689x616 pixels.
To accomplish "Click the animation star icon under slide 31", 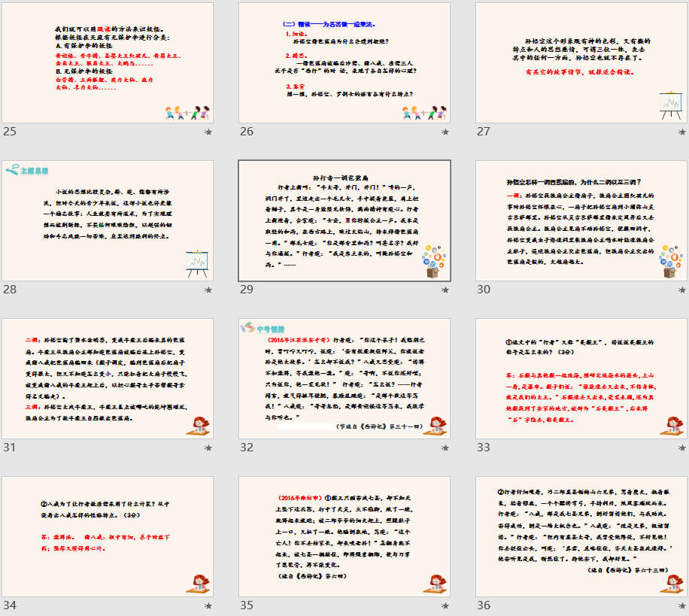I will [x=208, y=448].
